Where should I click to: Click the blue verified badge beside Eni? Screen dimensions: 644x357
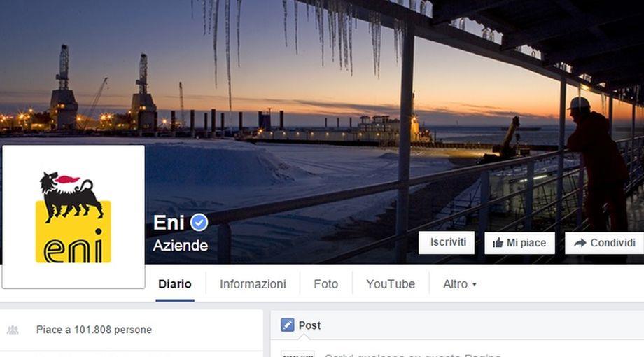click(199, 223)
